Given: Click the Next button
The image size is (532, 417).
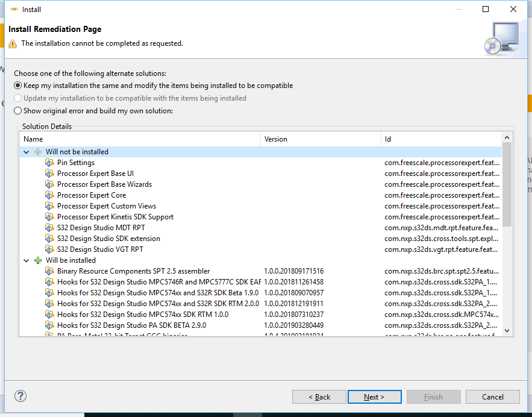Looking at the screenshot, I should (375, 397).
